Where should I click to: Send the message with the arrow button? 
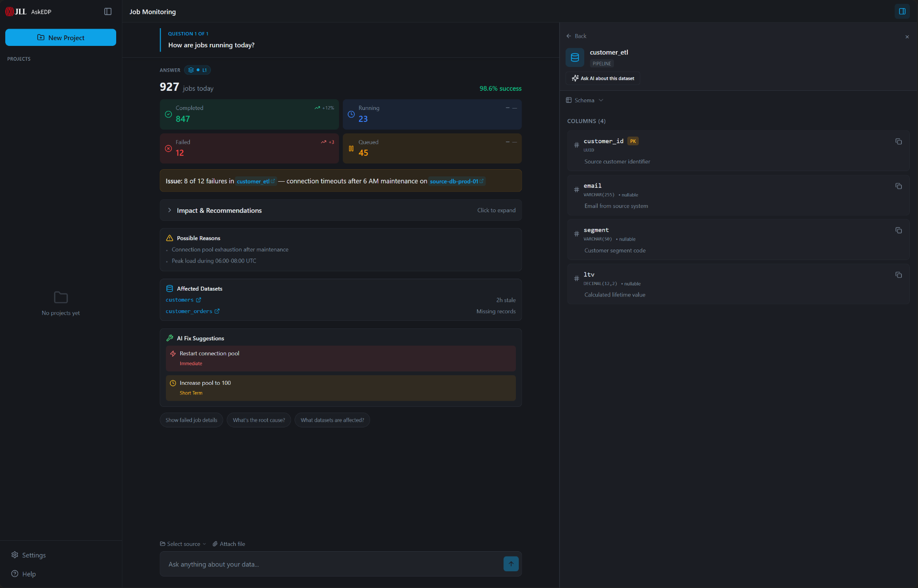coord(511,564)
